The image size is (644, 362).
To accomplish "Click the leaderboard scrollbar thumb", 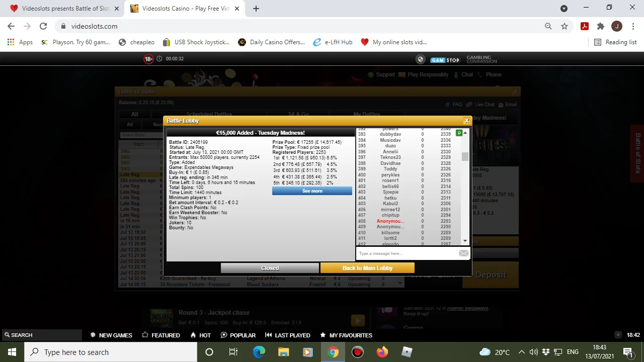I will coord(465,156).
